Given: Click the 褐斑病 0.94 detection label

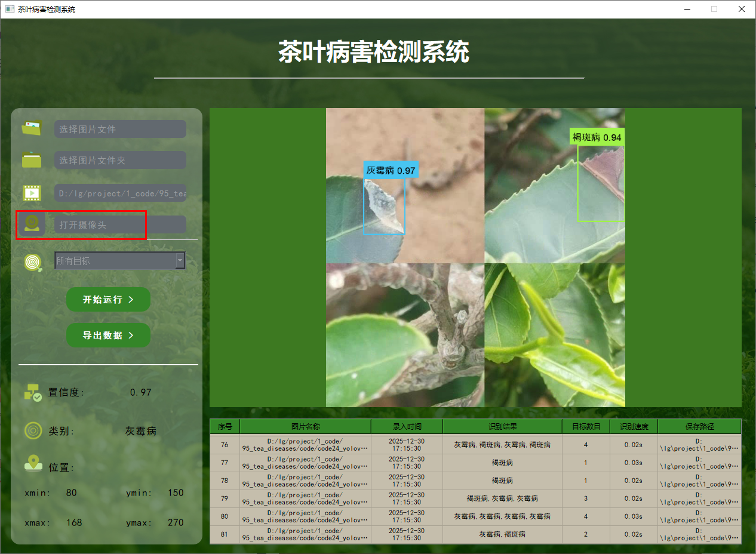Looking at the screenshot, I should tap(597, 137).
